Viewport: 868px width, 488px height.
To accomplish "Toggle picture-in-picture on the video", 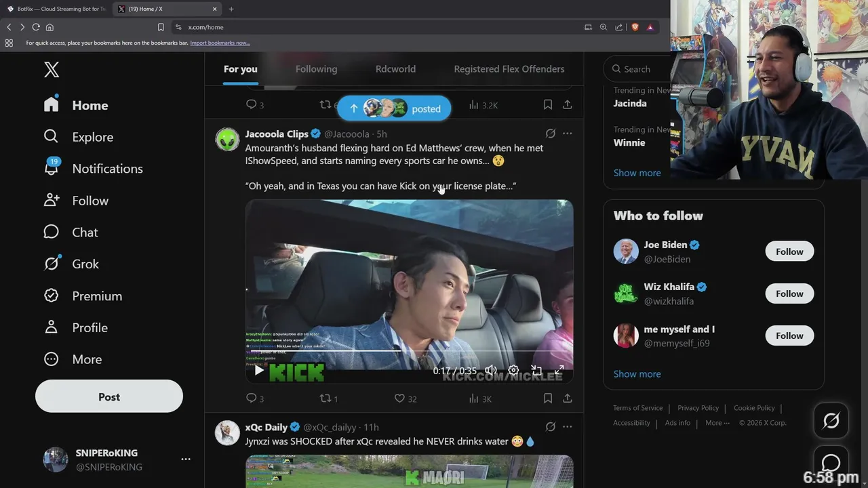I will point(536,370).
